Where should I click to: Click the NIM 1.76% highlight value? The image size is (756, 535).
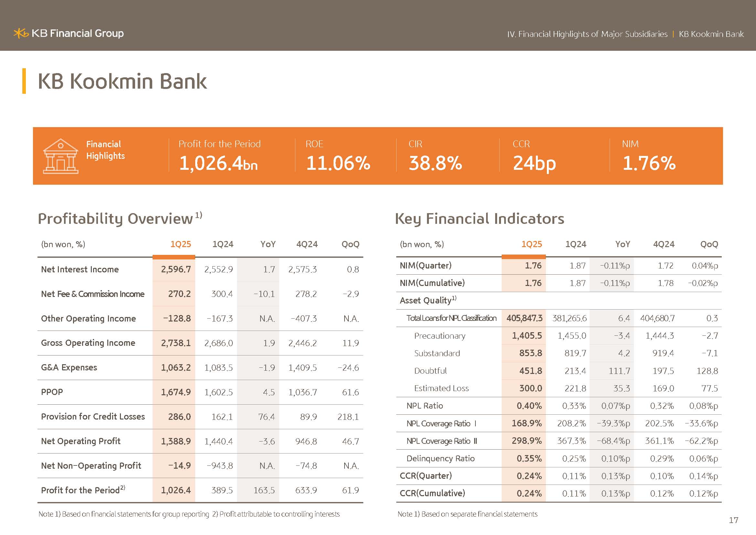(x=649, y=163)
